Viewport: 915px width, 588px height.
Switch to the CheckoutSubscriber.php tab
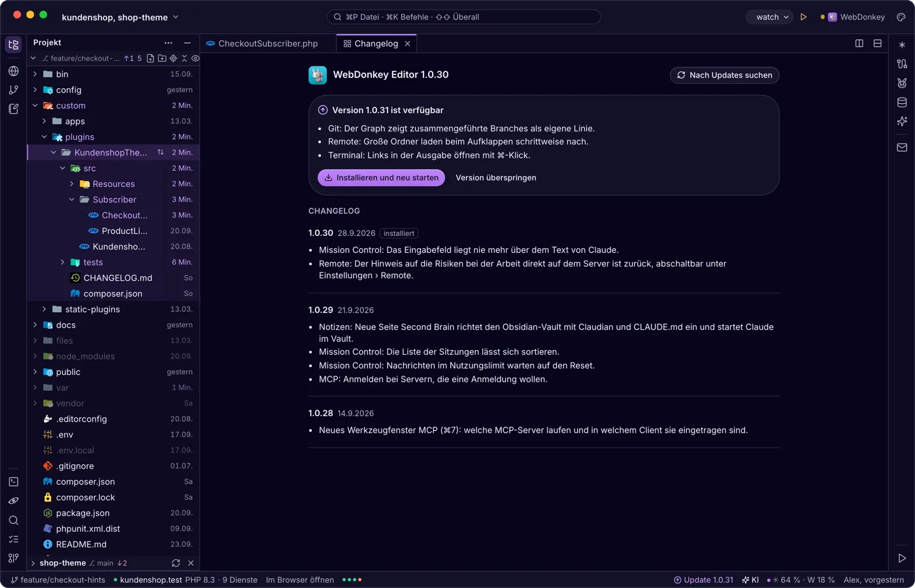(x=261, y=44)
